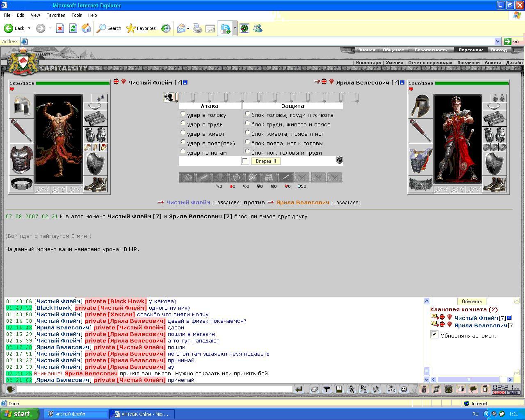The height and width of the screenshot is (420, 525).
Task: Open the address bar dropdown arrow
Action: 498,41
